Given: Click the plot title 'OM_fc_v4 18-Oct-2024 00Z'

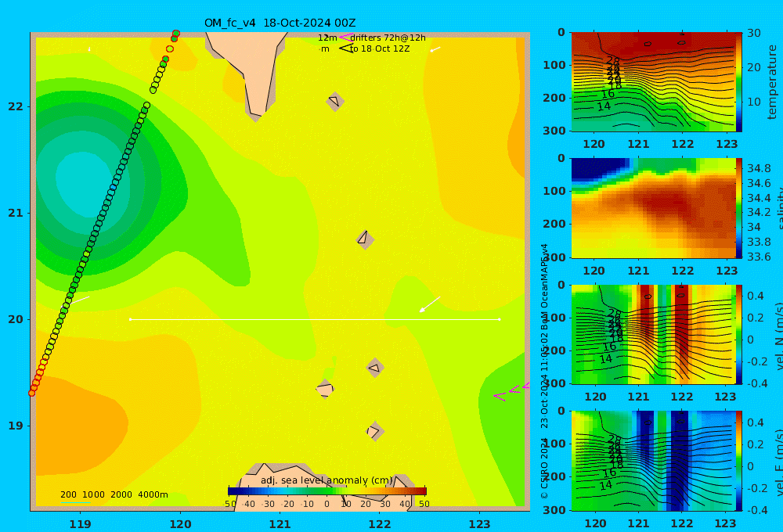Looking at the screenshot, I should [x=280, y=23].
